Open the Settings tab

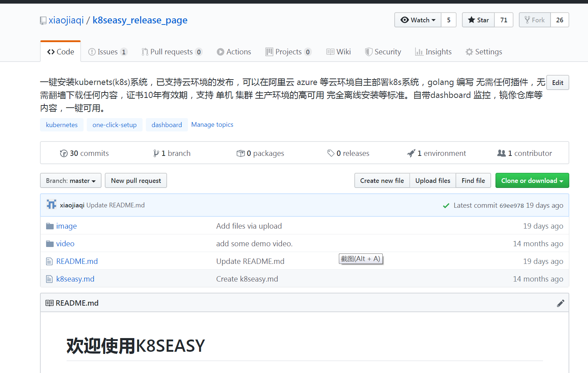point(484,52)
